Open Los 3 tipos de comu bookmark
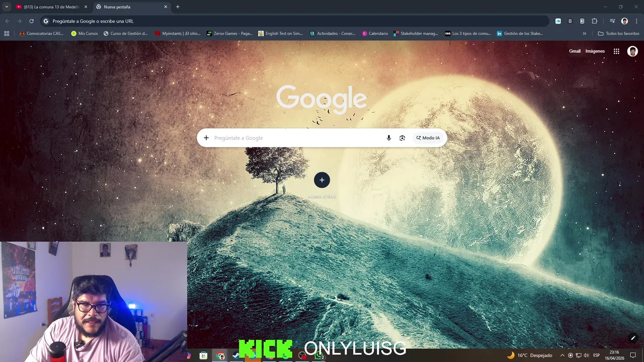This screenshot has width=644, height=362. 468,34
